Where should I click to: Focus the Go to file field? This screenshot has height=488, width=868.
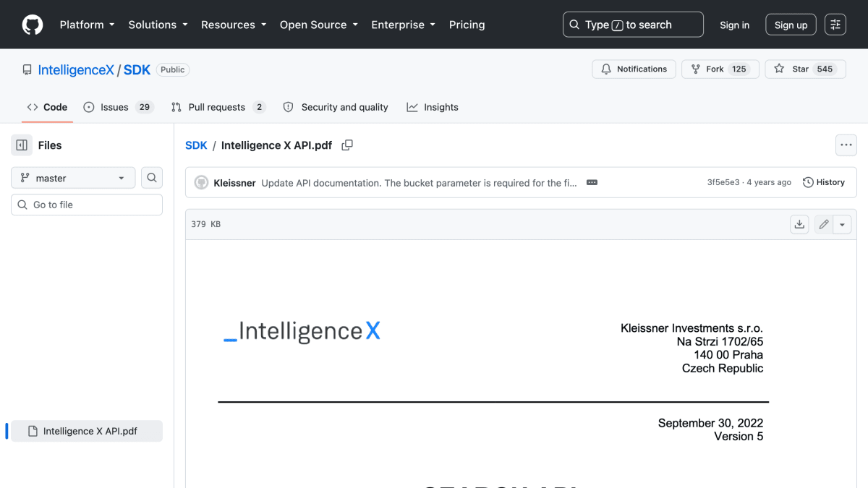87,205
